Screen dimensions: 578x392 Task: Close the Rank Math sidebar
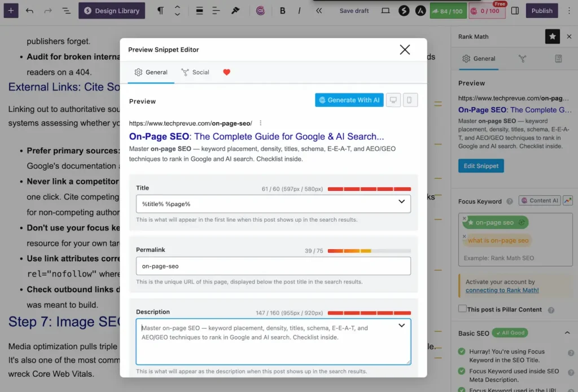[569, 37]
